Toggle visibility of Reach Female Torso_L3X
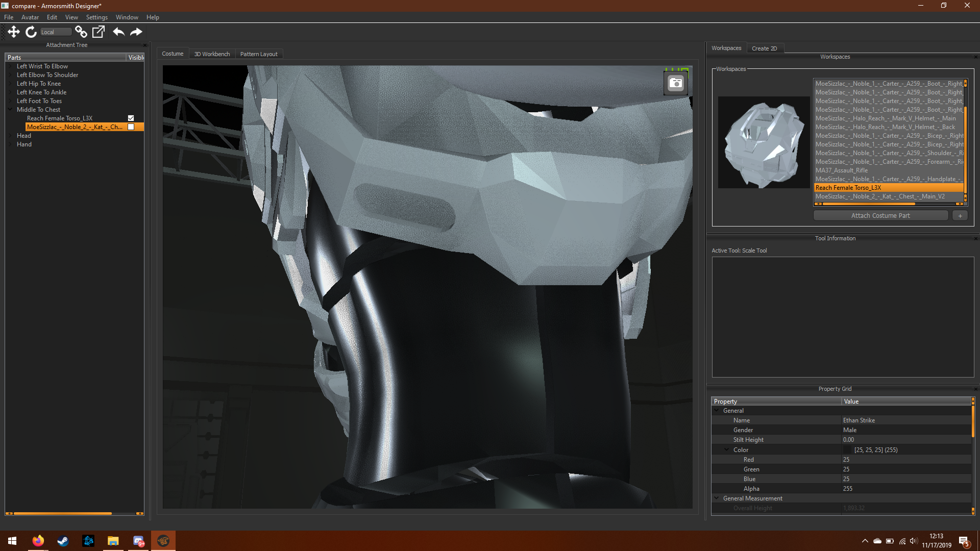 click(131, 118)
